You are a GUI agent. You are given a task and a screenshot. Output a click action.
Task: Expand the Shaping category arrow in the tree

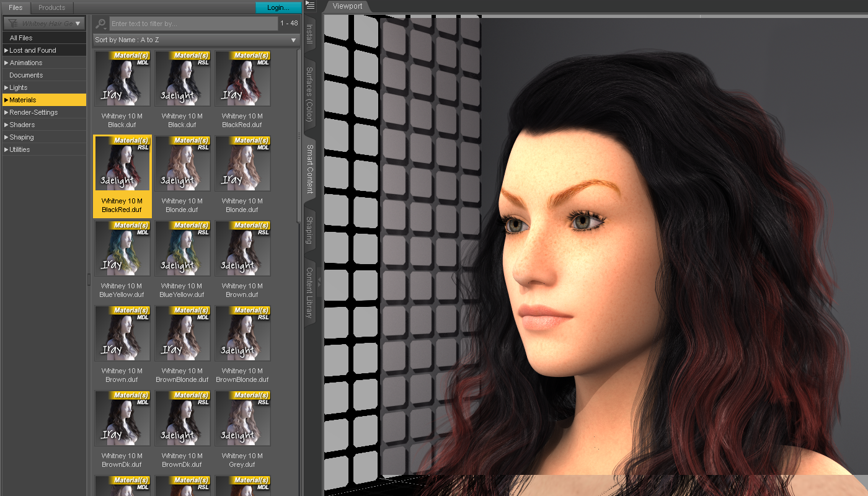6,137
